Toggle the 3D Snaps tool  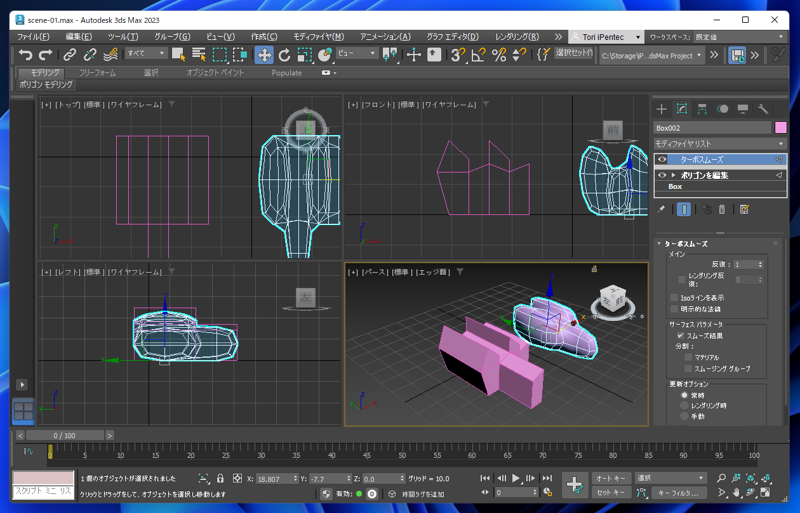click(x=458, y=55)
